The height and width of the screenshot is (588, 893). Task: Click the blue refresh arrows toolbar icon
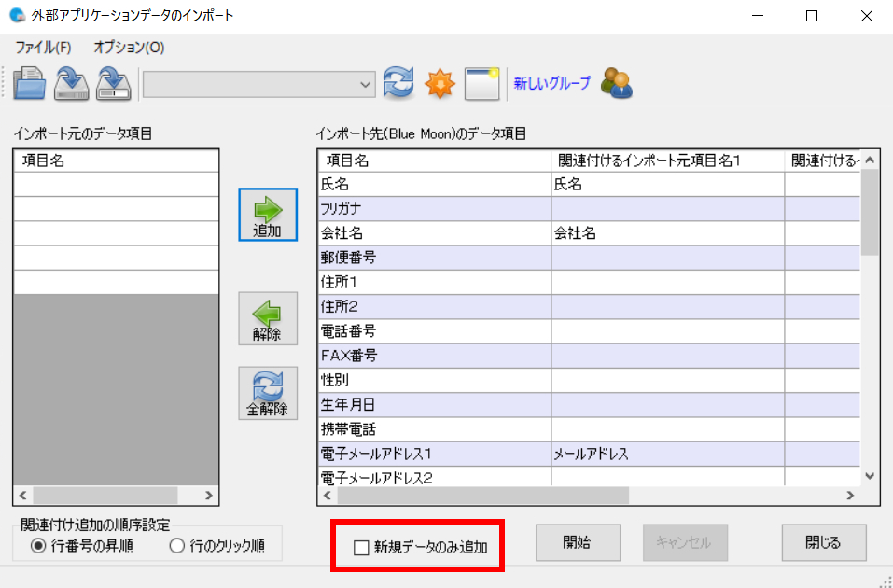[398, 83]
